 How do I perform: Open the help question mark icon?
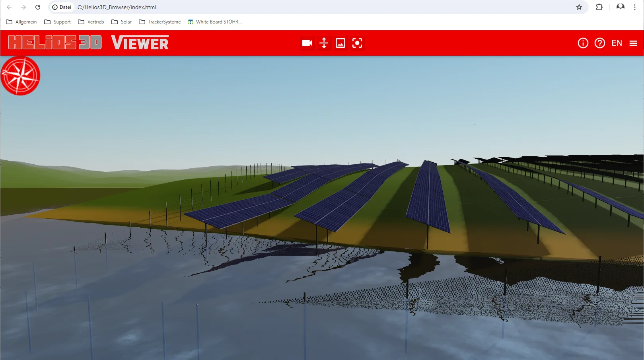pyautogui.click(x=599, y=43)
